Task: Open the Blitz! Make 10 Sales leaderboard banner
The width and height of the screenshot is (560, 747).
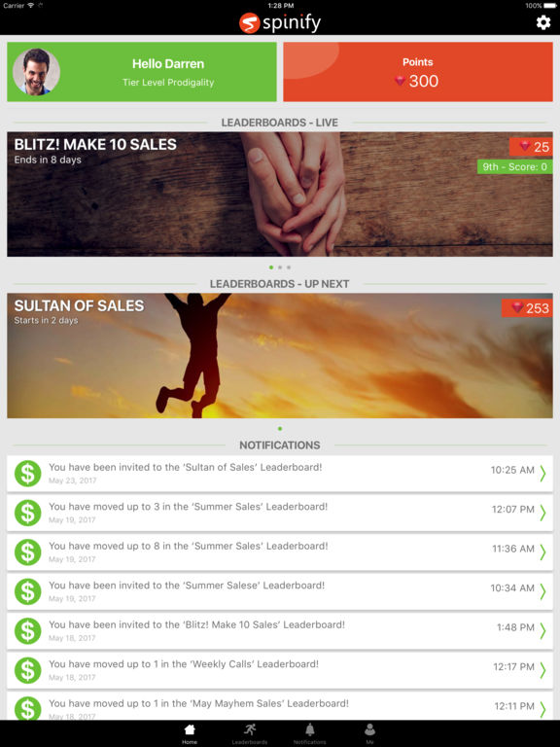Action: coord(280,195)
